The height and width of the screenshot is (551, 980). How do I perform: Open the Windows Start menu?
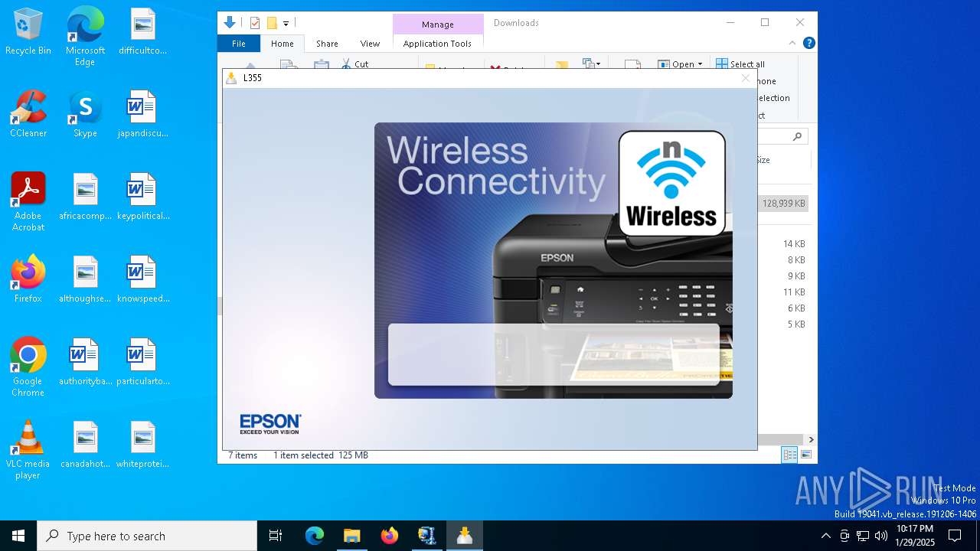[x=18, y=536]
